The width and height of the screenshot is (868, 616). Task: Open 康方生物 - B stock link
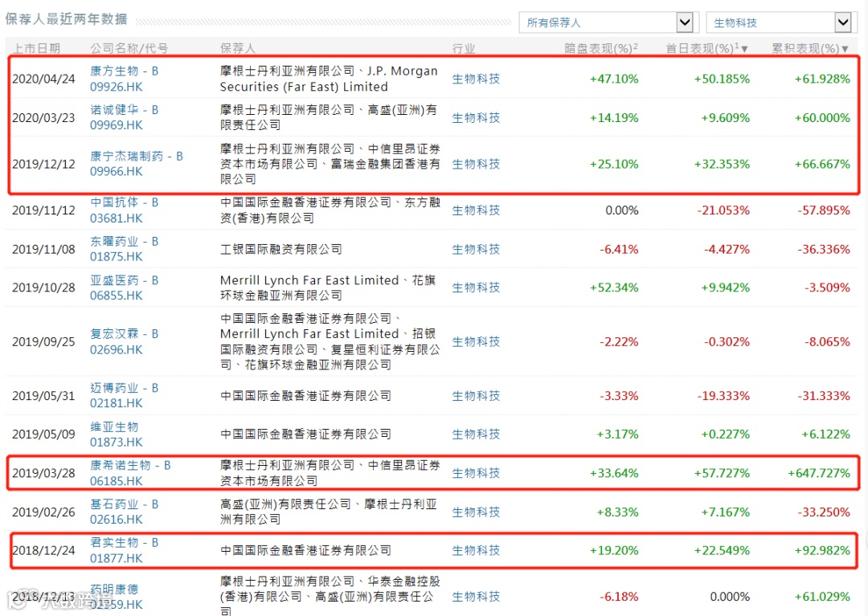tap(124, 71)
